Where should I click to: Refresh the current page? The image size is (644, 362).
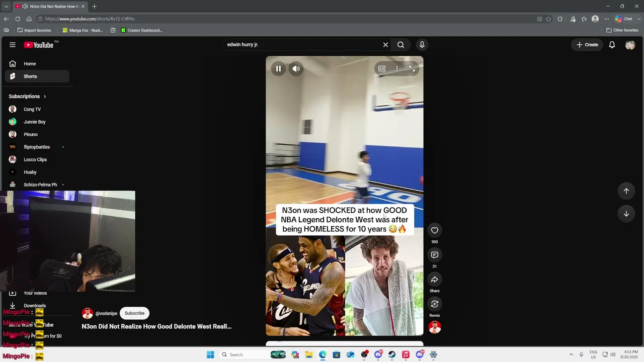click(18, 19)
